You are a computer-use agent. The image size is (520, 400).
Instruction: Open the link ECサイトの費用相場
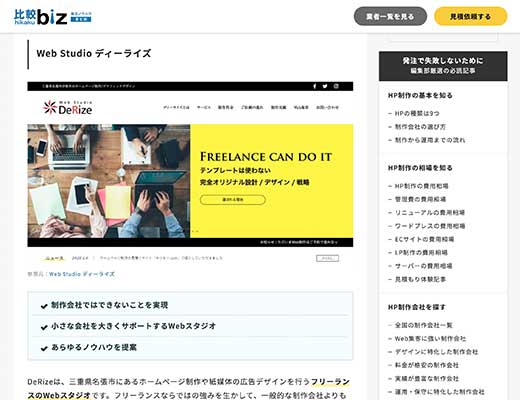pyautogui.click(x=424, y=239)
